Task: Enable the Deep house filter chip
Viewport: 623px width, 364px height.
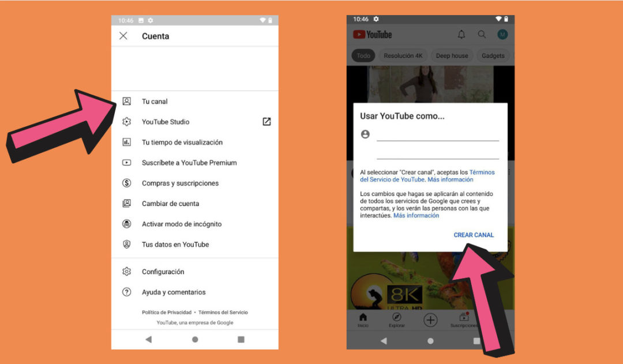Action: pos(452,55)
